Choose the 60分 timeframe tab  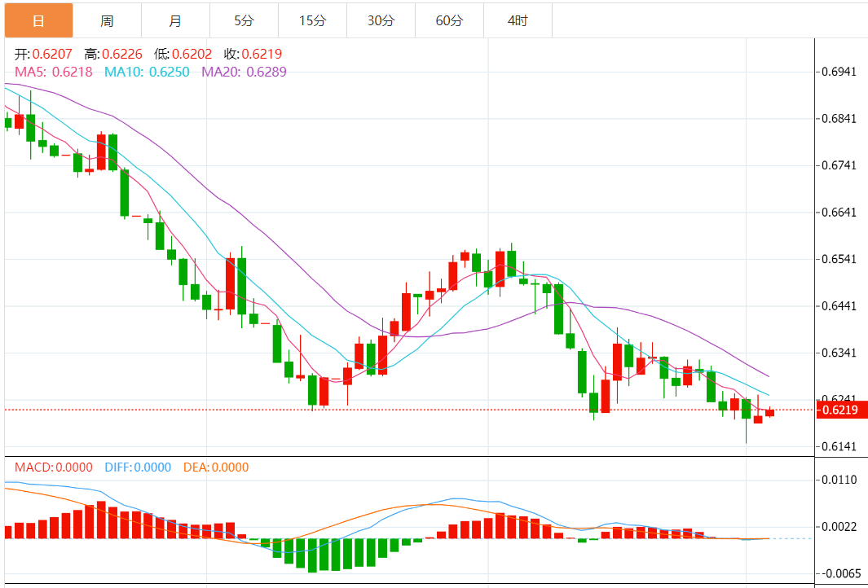tap(450, 20)
